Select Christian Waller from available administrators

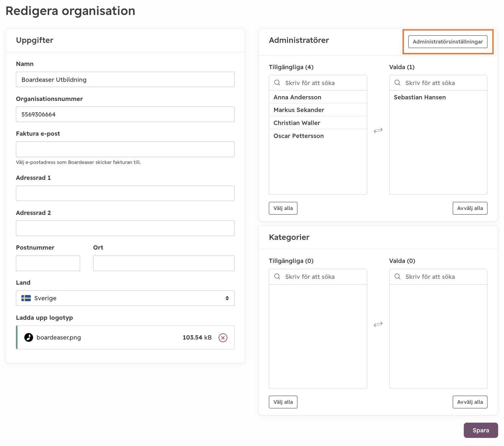[x=318, y=123]
